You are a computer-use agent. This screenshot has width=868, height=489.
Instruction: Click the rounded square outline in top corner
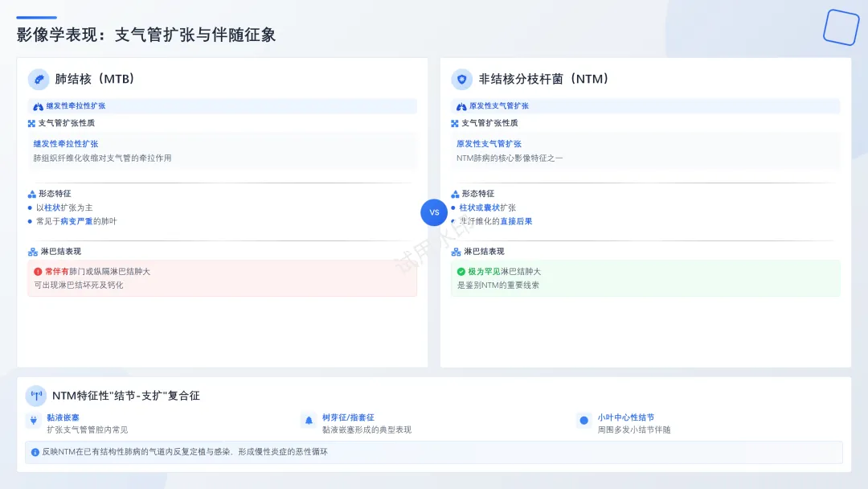point(841,27)
